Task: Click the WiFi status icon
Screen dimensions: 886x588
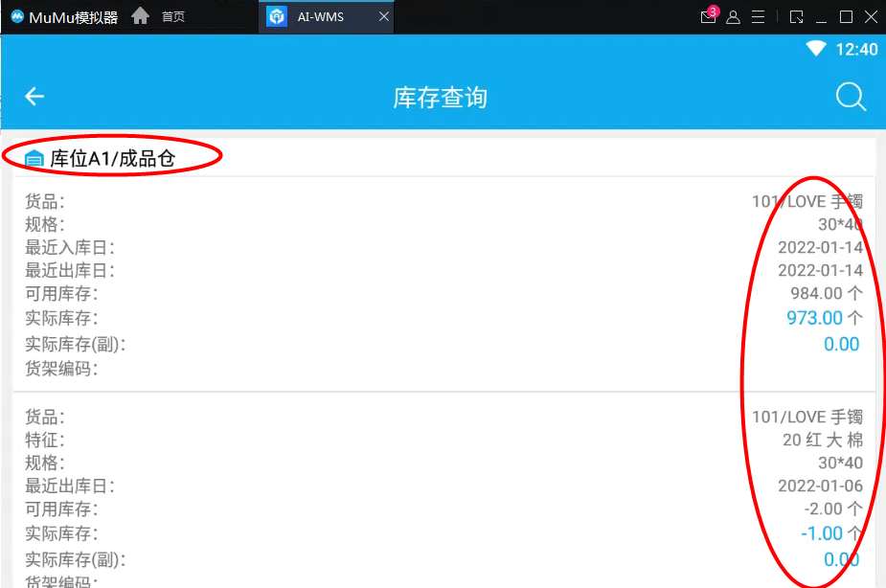Action: [816, 49]
